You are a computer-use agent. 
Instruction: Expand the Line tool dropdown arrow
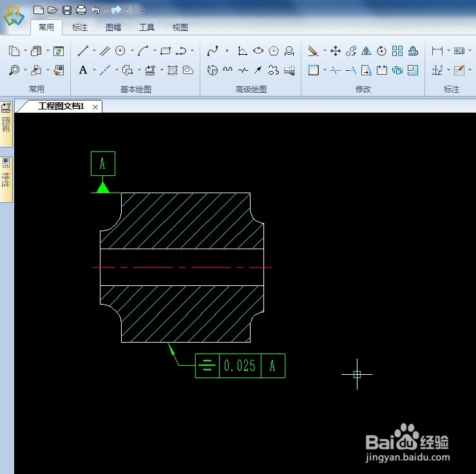point(94,51)
